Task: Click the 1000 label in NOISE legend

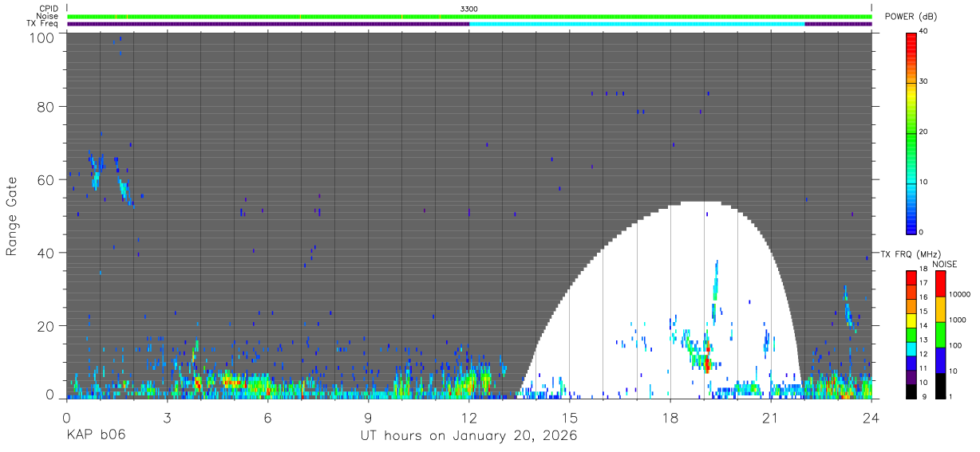Action: [958, 320]
